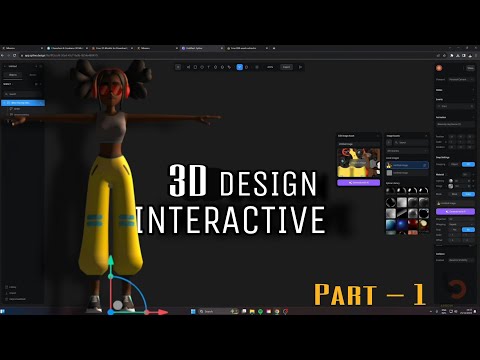Click the Play preview icon in the toolbar
The image size is (480, 360).
tap(300, 67)
